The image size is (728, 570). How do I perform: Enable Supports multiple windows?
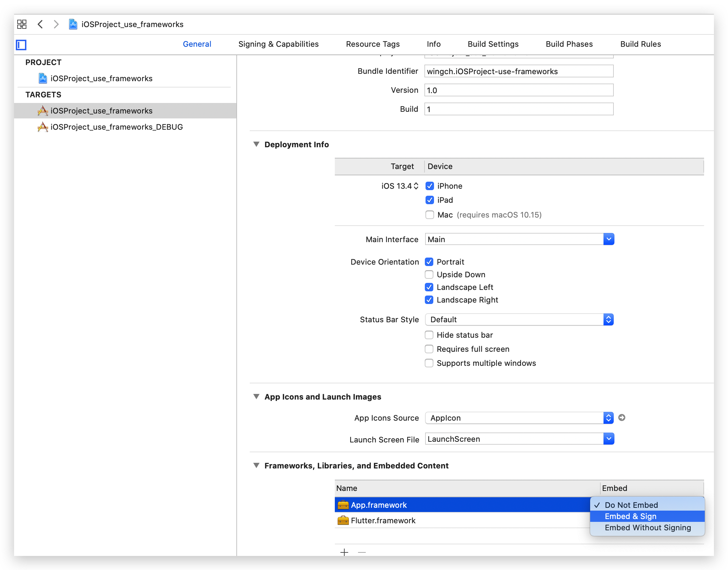pos(429,363)
